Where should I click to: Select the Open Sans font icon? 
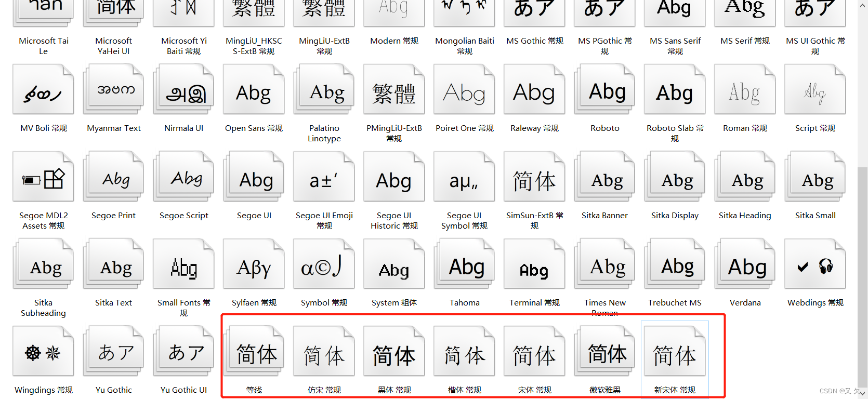pos(254,89)
